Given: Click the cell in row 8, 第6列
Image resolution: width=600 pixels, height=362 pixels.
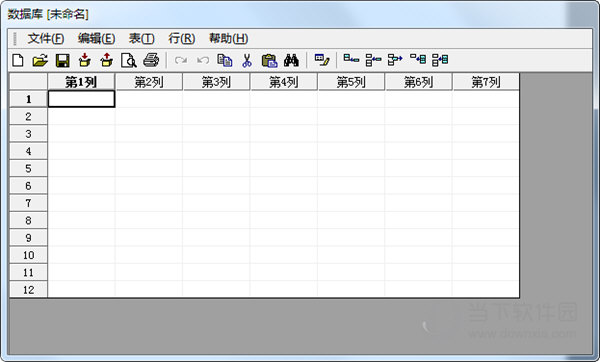Looking at the screenshot, I should 418,220.
